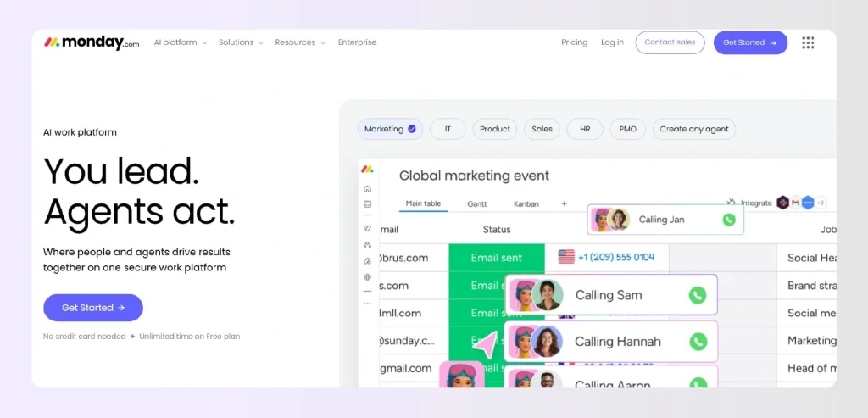Click the squiggle icon in board sidebar
The width and height of the screenshot is (868, 418).
tap(368, 261)
